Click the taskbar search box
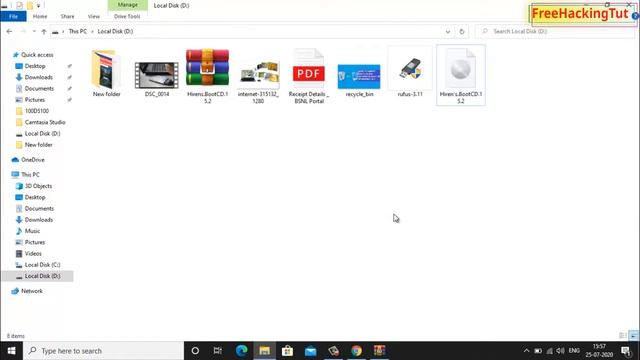 104,351
